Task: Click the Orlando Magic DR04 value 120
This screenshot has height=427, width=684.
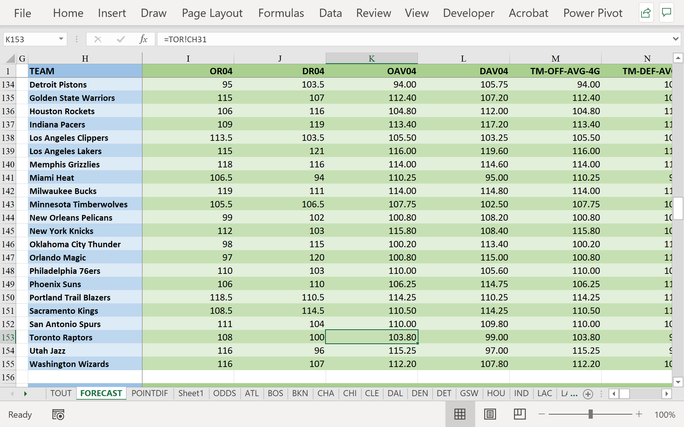Action: click(x=280, y=257)
